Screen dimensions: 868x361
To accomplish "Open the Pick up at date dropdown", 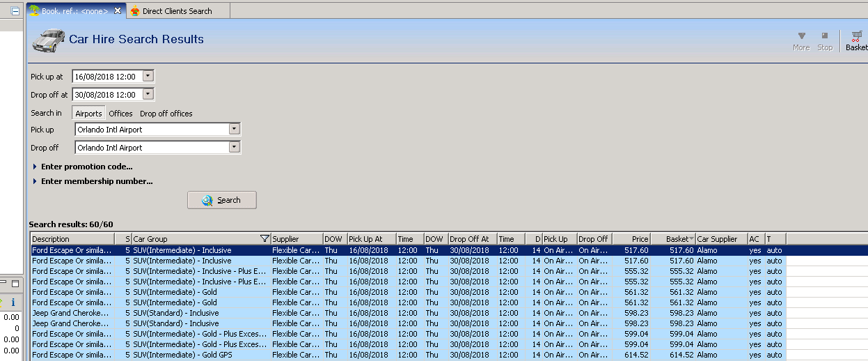I will (x=148, y=76).
